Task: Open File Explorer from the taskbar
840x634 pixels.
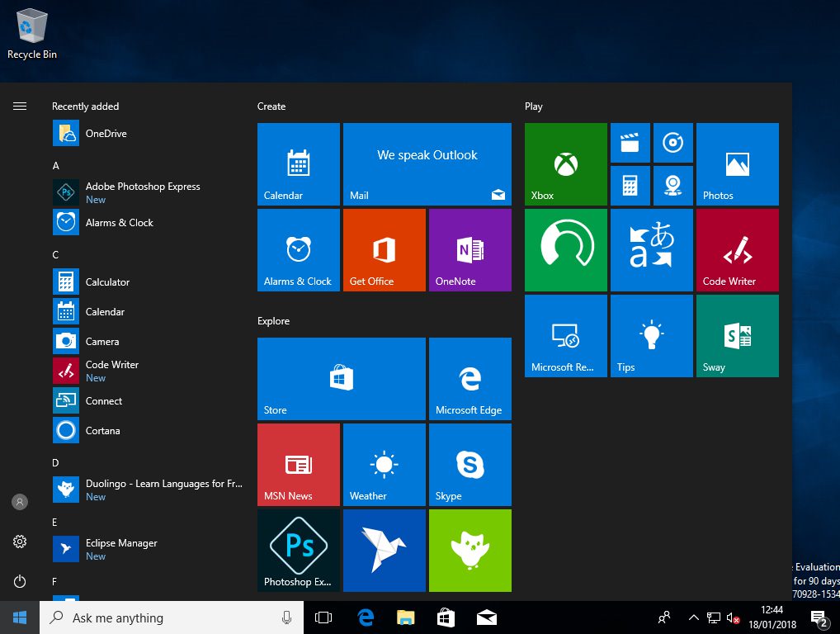Action: tap(405, 617)
